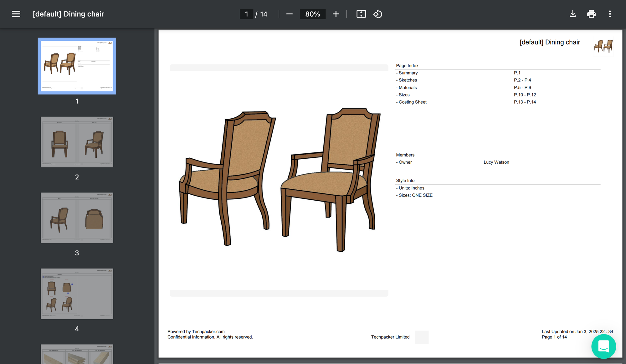The image size is (626, 364).
Task: Click the '- Sizes: ONE SIZE' text
Action: pos(414,195)
